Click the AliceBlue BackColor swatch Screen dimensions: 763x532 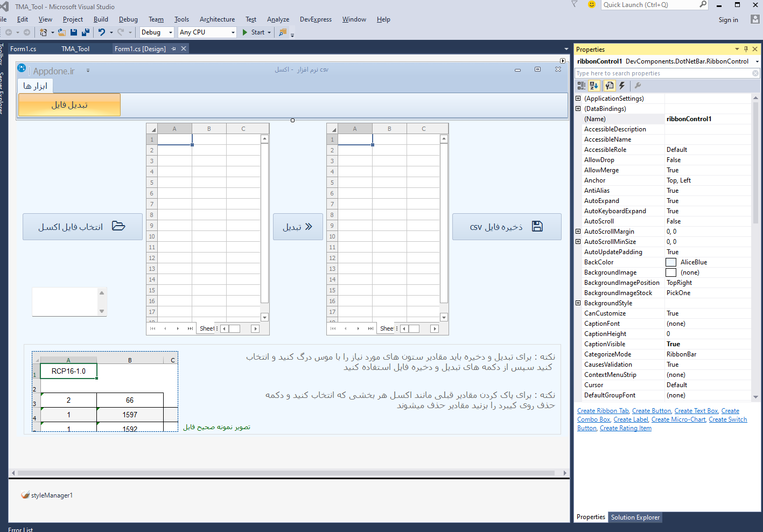point(671,262)
